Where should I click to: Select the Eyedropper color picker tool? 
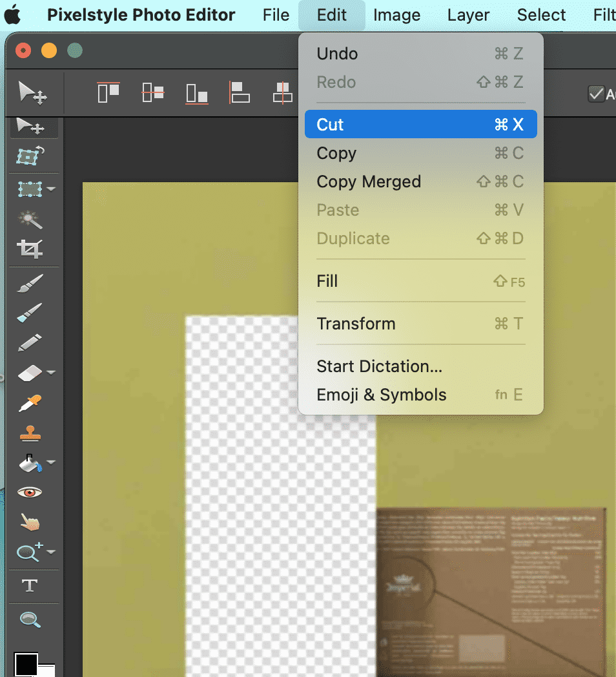(x=30, y=403)
